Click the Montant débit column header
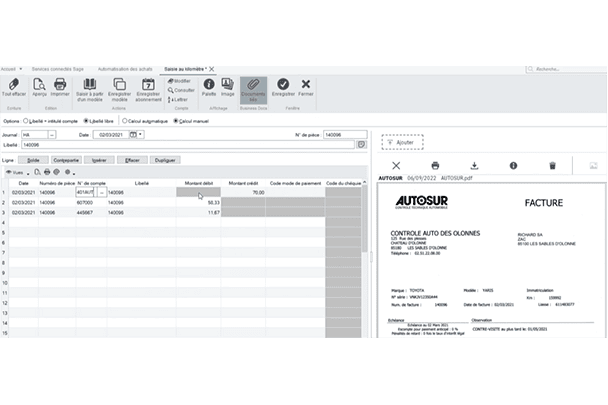608x405 pixels. click(199, 183)
